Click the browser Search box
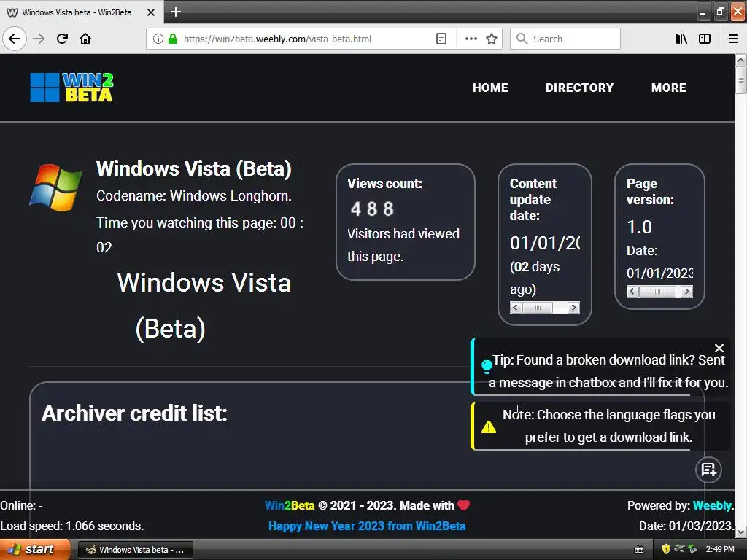The image size is (747, 560). pos(565,39)
